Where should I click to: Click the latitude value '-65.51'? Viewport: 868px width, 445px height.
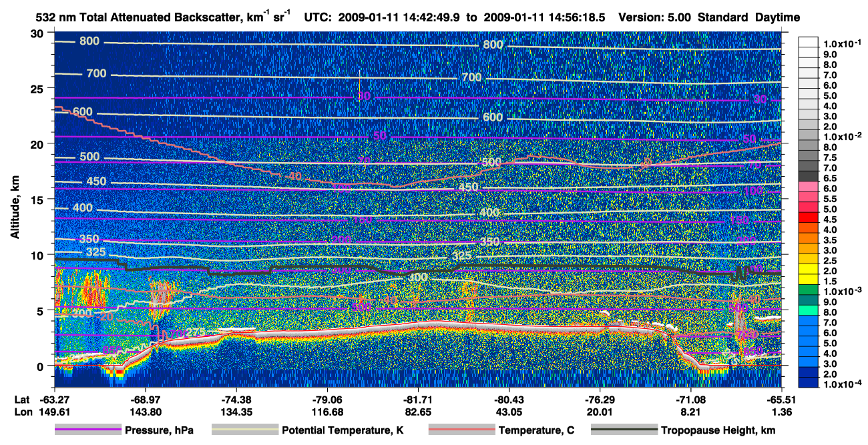[x=781, y=400]
